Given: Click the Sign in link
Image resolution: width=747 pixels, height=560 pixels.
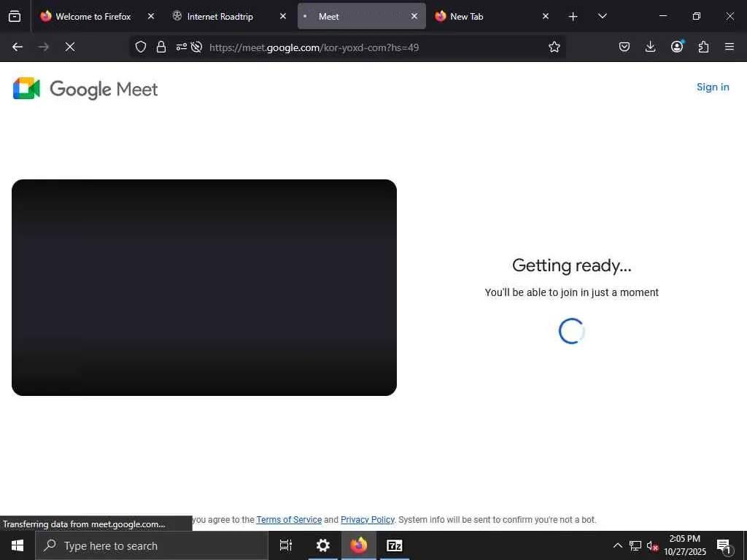Looking at the screenshot, I should tap(713, 87).
